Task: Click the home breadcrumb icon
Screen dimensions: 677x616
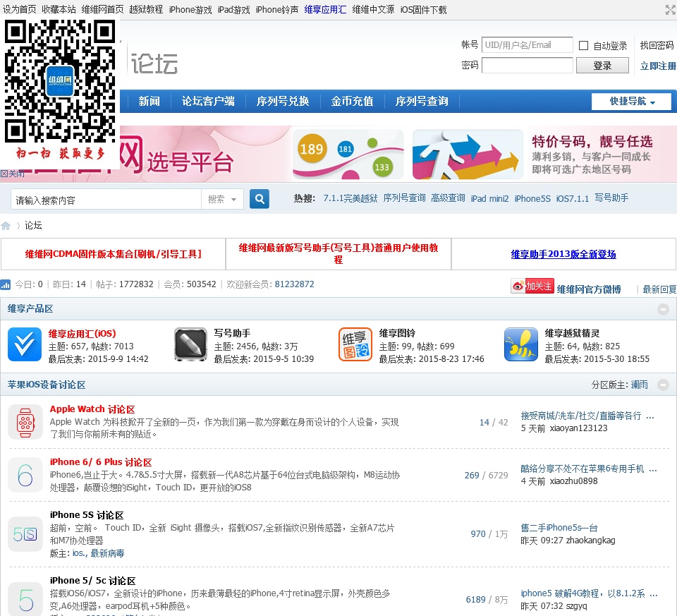Action: tap(6, 226)
